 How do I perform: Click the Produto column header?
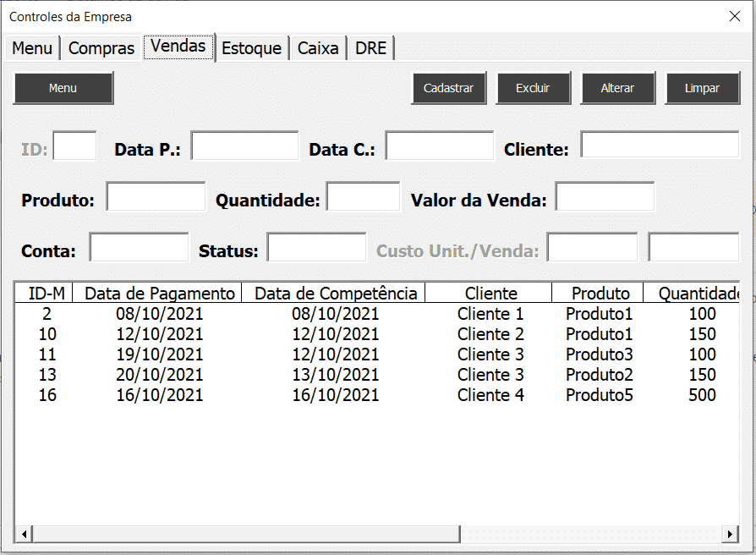pos(597,294)
